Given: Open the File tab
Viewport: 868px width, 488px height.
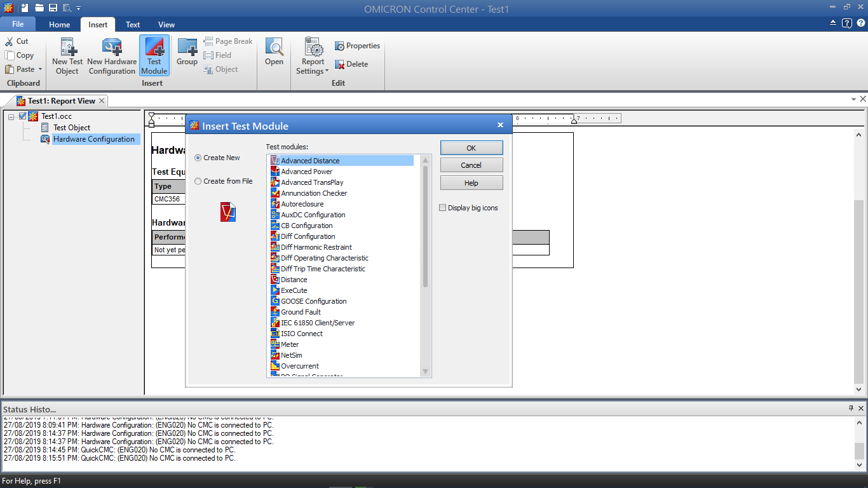Looking at the screenshot, I should [x=18, y=24].
